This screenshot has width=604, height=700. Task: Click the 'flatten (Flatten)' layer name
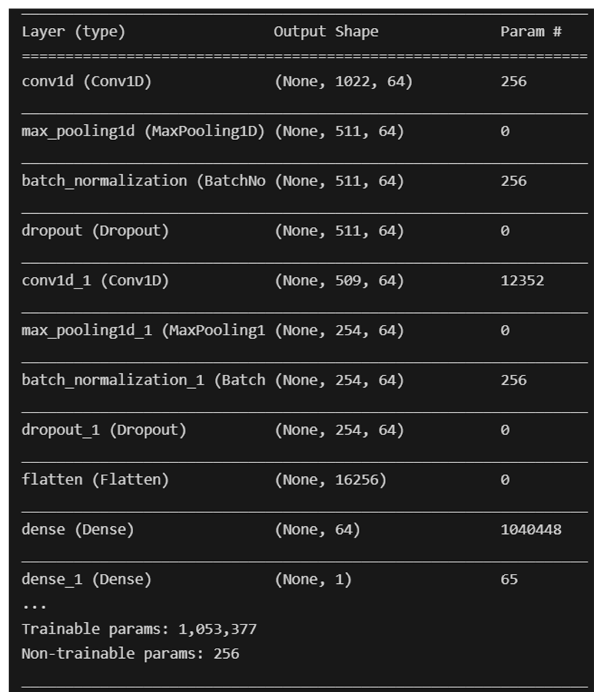point(95,480)
